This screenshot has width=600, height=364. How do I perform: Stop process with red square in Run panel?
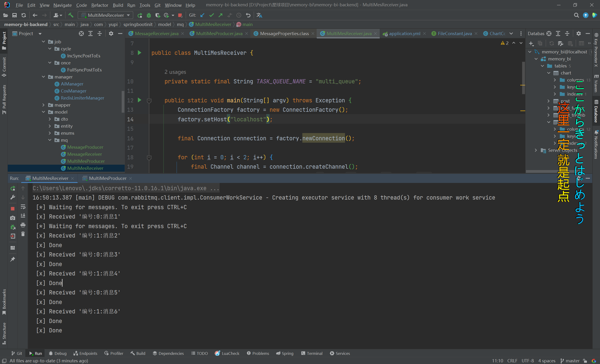click(13, 208)
